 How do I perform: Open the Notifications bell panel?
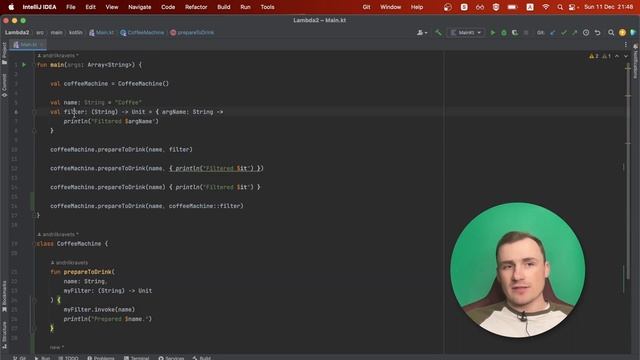[x=636, y=62]
